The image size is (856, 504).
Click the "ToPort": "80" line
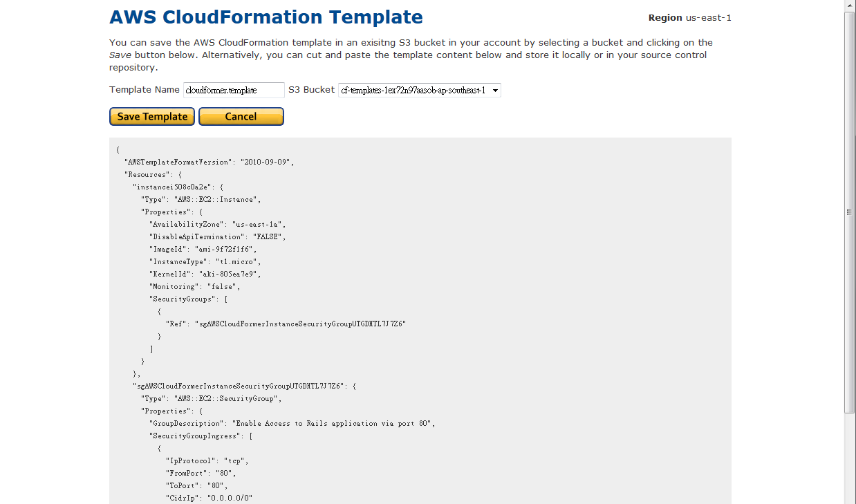pos(197,485)
